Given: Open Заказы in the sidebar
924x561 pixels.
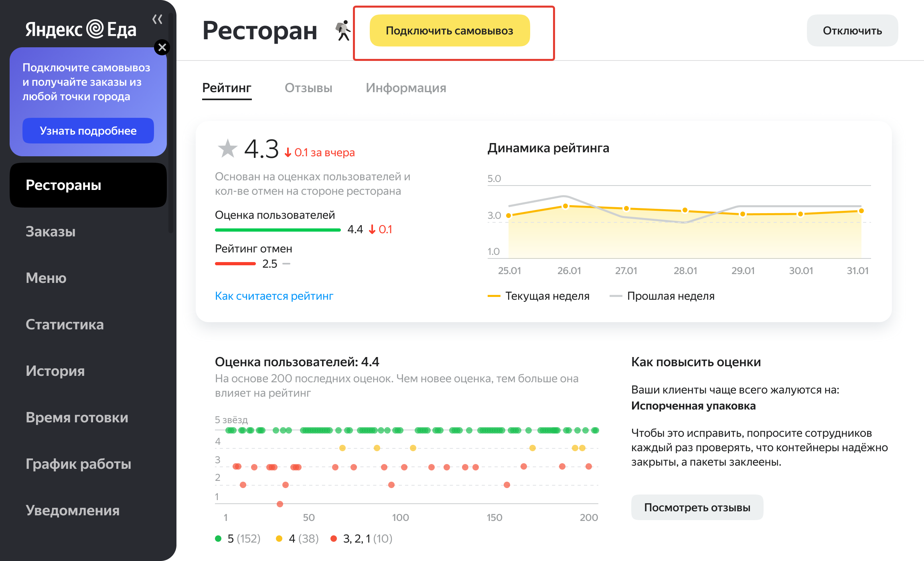Looking at the screenshot, I should 51,231.
